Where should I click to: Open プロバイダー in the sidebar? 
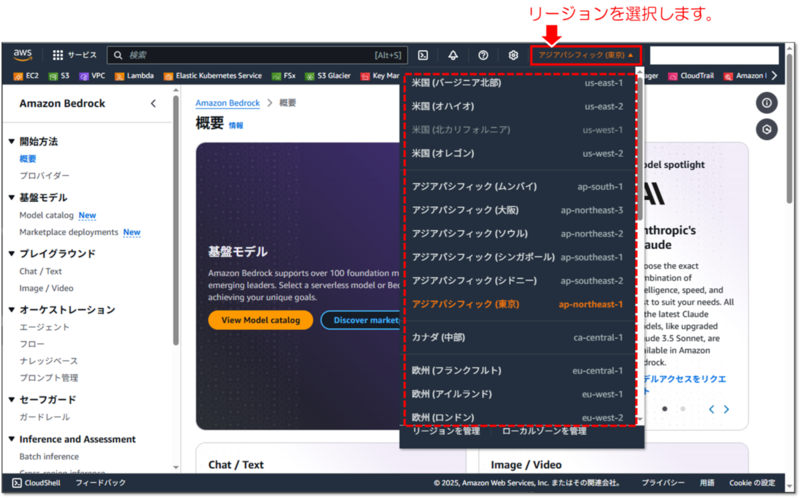(44, 176)
